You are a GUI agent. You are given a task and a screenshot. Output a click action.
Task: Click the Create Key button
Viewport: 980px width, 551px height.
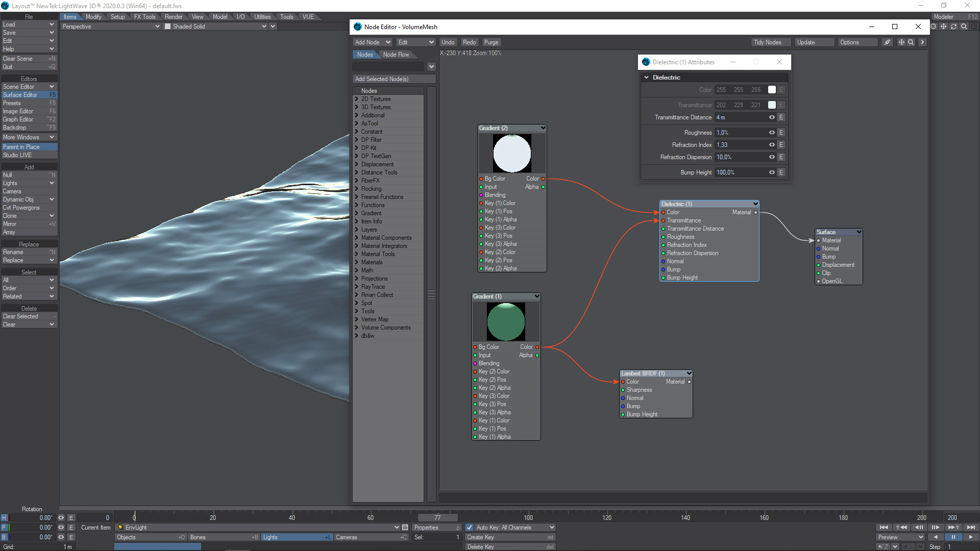509,537
